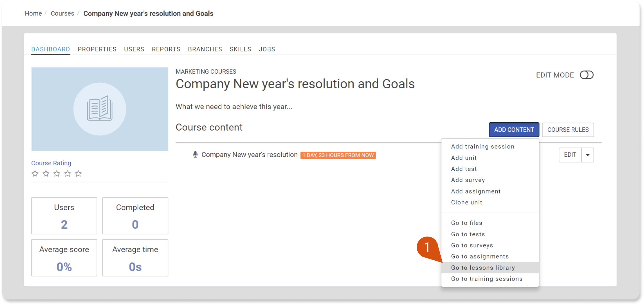The height and width of the screenshot is (305, 644).
Task: Rate the course with the third star
Action: click(57, 174)
